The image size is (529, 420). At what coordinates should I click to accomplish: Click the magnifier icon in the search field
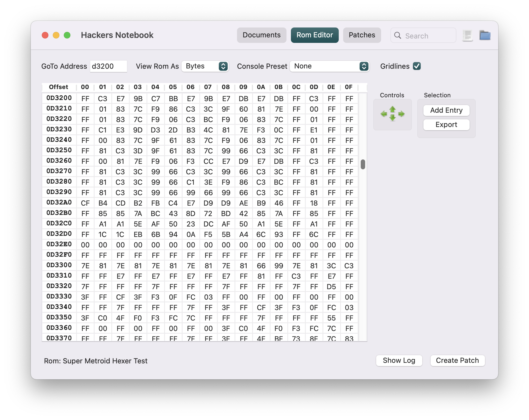pos(397,36)
